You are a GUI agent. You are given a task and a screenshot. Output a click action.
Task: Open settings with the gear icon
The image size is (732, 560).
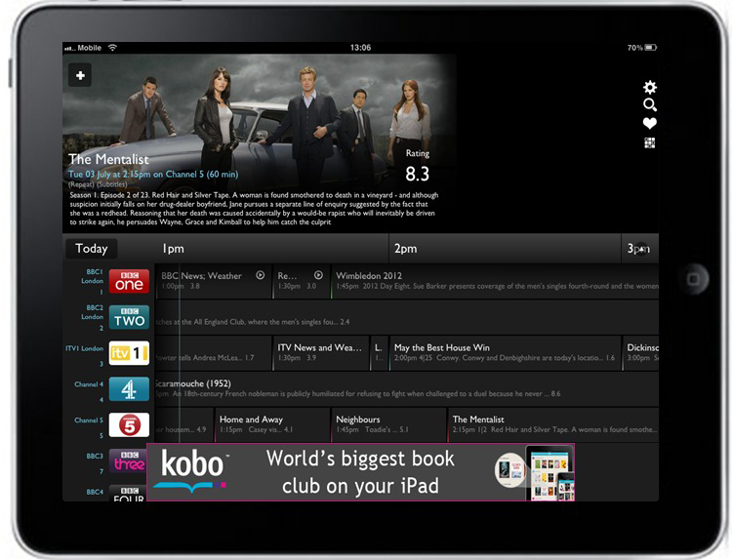[650, 87]
